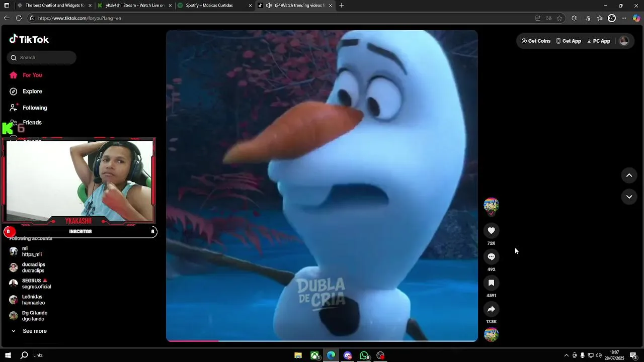Go back in the browser
Image resolution: width=644 pixels, height=362 pixels.
tap(7, 18)
